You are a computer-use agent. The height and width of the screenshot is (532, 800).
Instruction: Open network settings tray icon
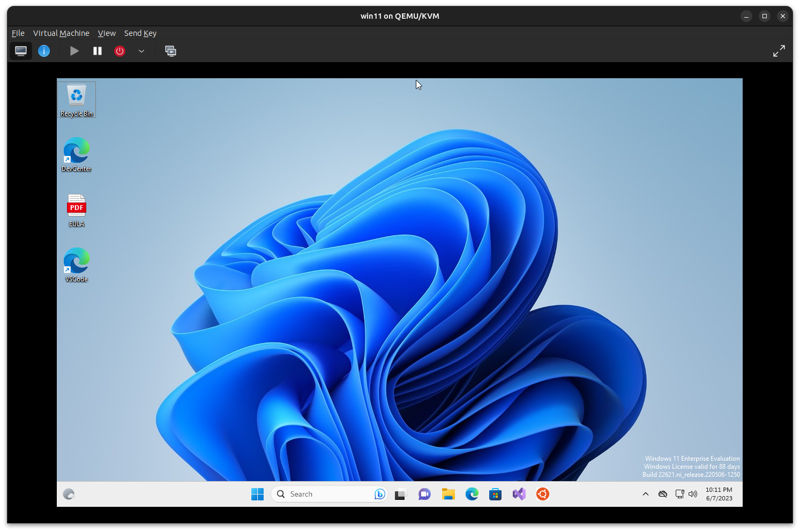pyautogui.click(x=679, y=494)
